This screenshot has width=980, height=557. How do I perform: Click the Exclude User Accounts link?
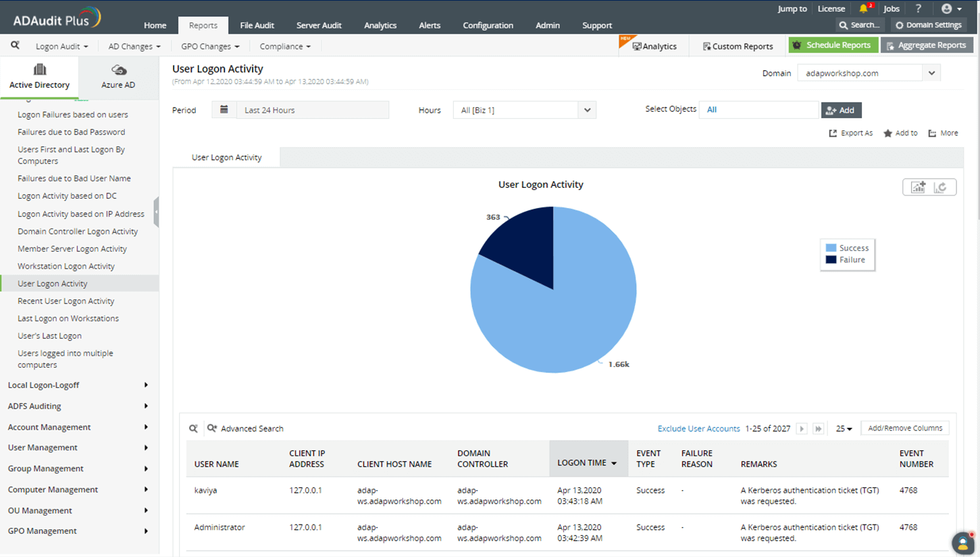coord(698,429)
